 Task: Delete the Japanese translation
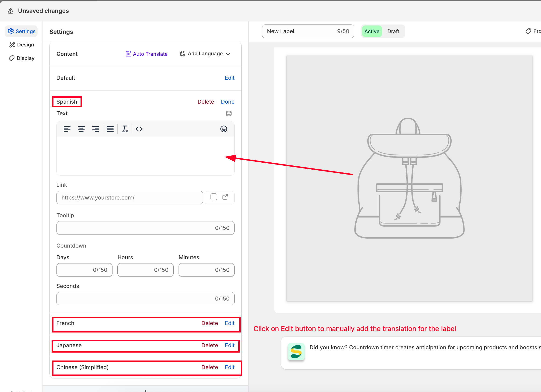tap(209, 345)
